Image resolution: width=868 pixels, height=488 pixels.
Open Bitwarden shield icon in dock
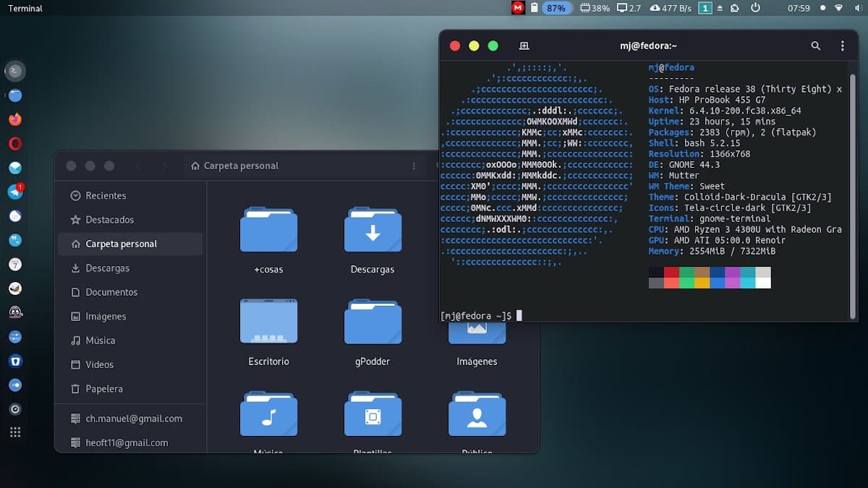pos(15,361)
